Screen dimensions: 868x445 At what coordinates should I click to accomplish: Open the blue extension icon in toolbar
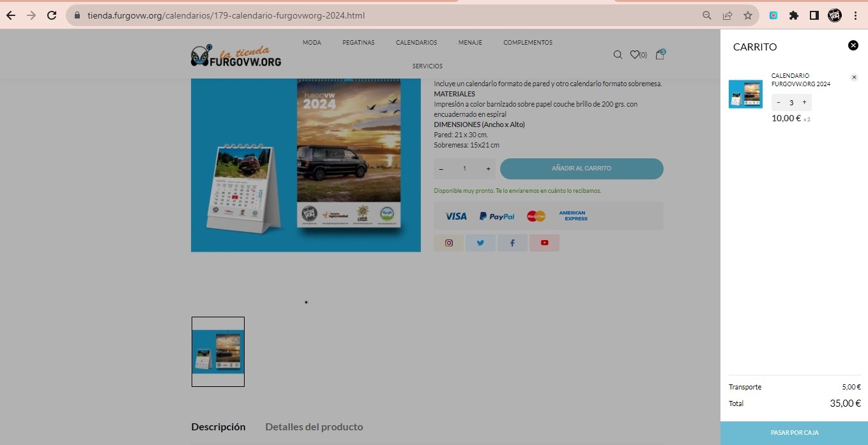click(773, 15)
